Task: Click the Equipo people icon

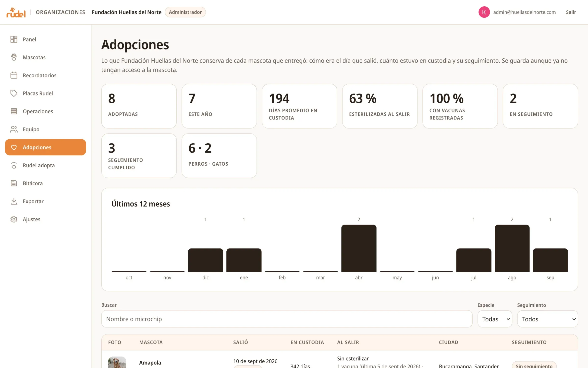Action: coord(14,129)
